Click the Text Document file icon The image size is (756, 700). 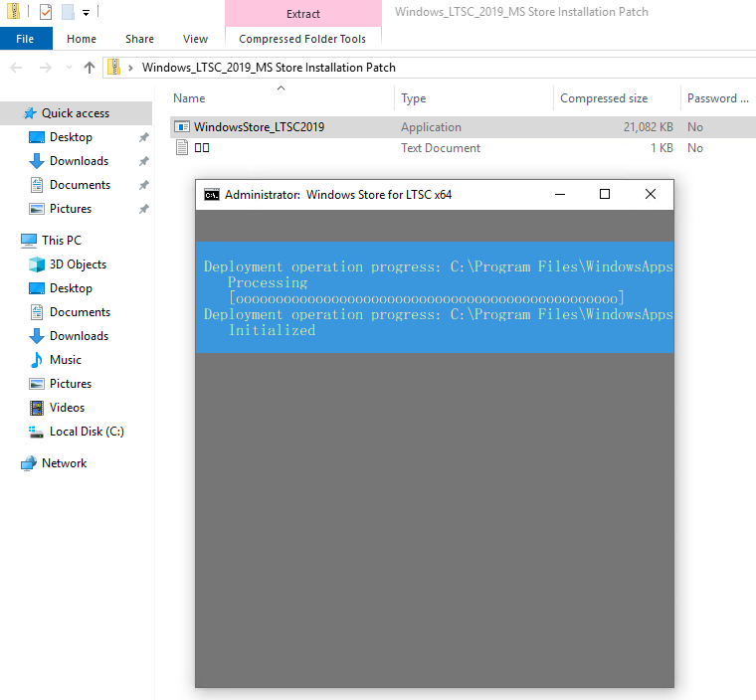coord(182,147)
